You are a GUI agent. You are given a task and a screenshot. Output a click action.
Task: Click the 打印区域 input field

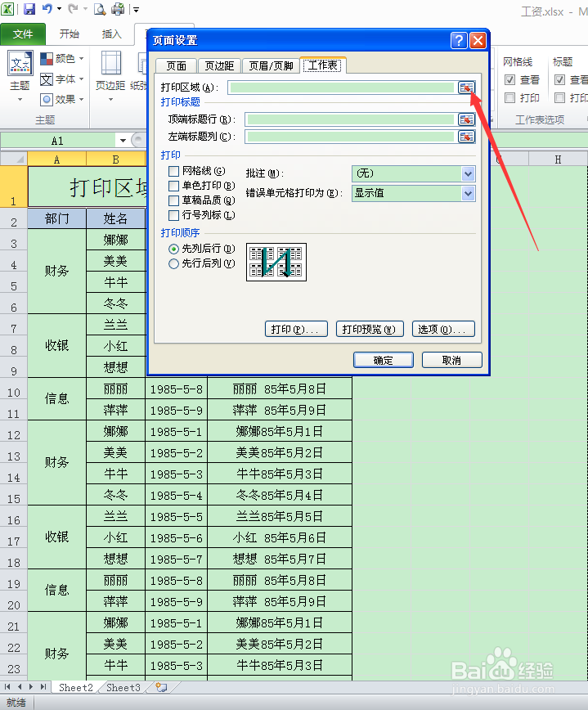[x=342, y=88]
